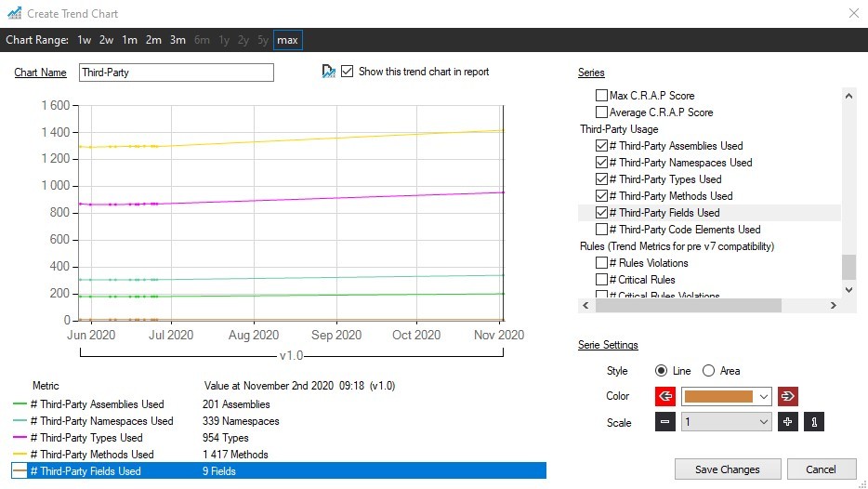Reset scale with the 1 button
Screen dimensions: 868x489
(814, 422)
